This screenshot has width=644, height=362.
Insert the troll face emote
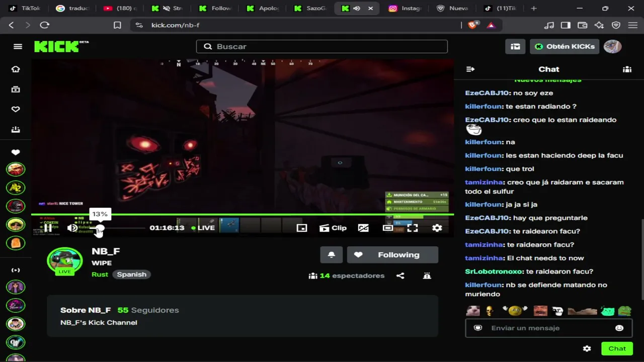tap(558, 311)
